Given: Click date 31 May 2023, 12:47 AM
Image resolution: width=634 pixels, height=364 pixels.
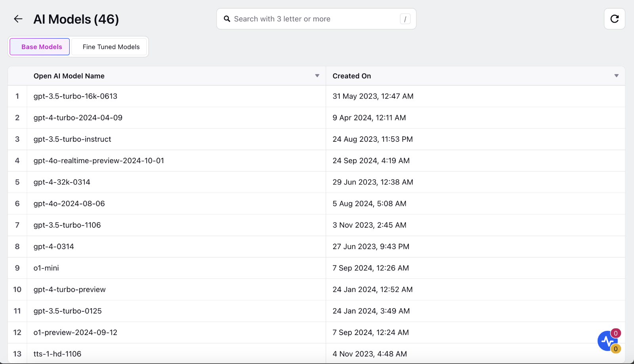Looking at the screenshot, I should (373, 96).
